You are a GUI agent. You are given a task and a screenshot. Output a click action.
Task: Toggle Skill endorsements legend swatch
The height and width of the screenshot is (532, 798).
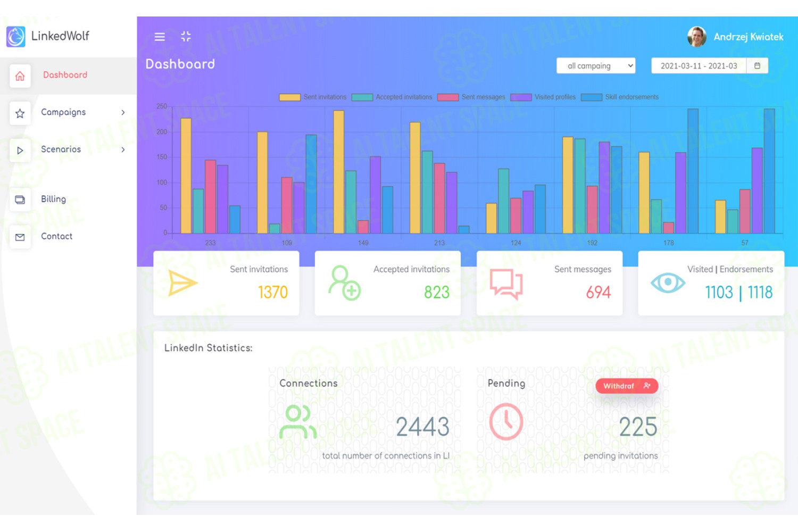coord(592,97)
